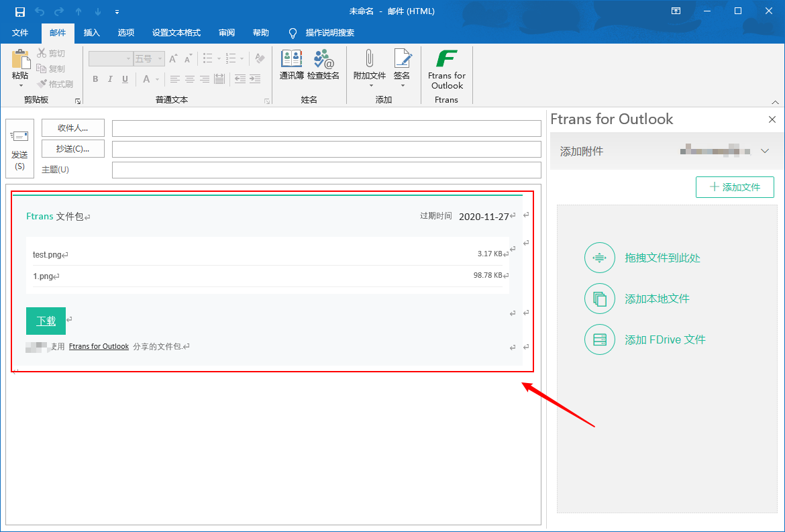Image resolution: width=785 pixels, height=532 pixels.
Task: Open the Ftrans for Outlook link in email body
Action: click(x=99, y=346)
